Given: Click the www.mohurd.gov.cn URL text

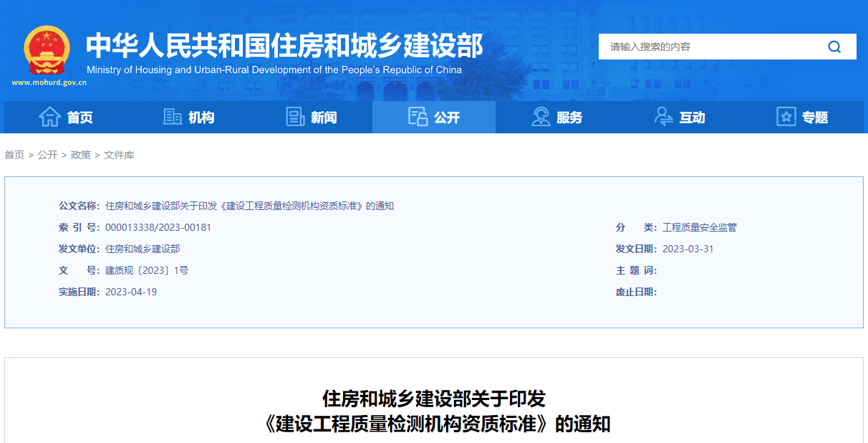Looking at the screenshot, I should coord(49,82).
